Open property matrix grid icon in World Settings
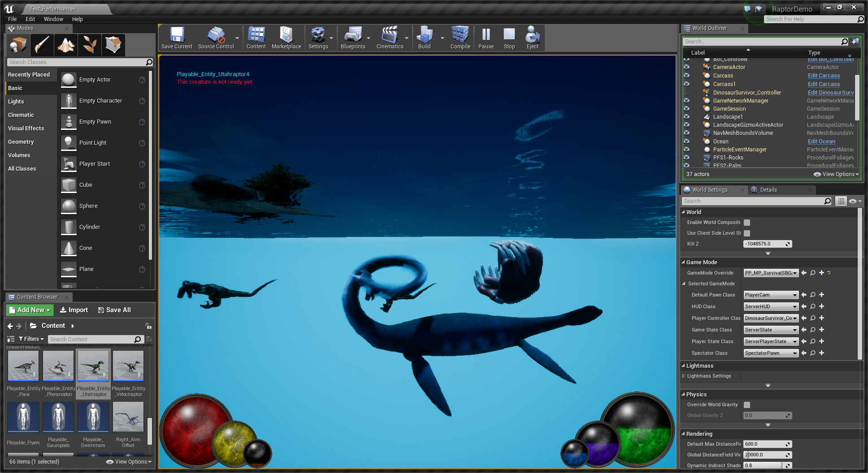 [x=841, y=201]
